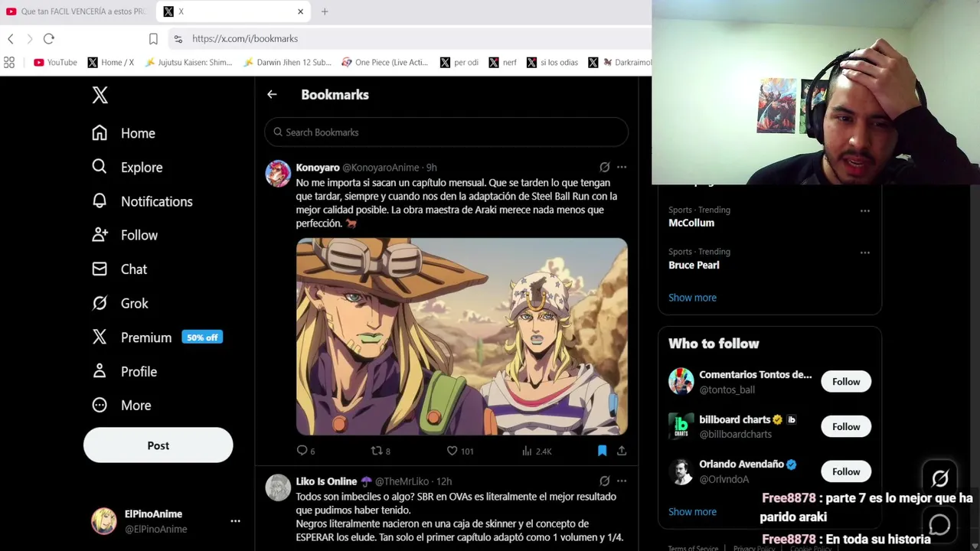The height and width of the screenshot is (551, 980).
Task: Click browser forward arrow
Action: pos(30,38)
